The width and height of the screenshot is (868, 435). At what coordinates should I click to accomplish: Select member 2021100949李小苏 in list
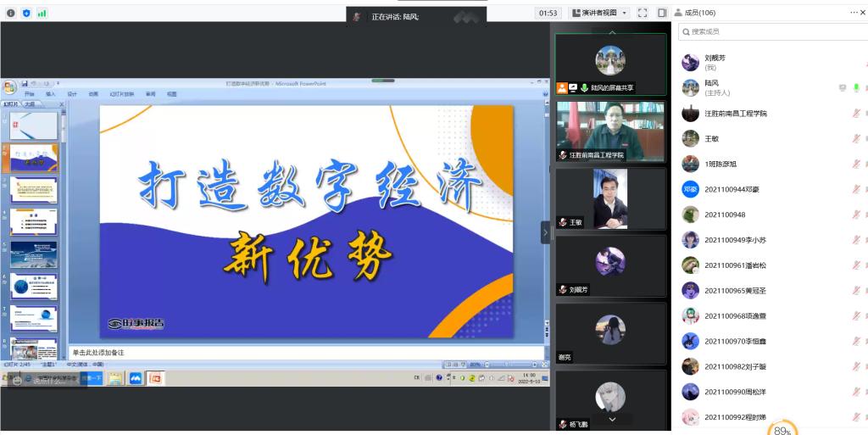click(x=735, y=240)
